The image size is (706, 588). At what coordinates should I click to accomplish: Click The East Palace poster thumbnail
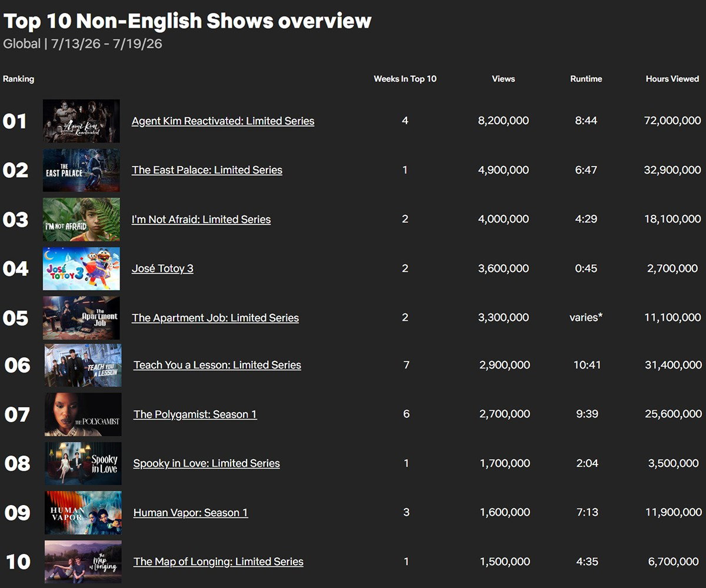point(81,170)
